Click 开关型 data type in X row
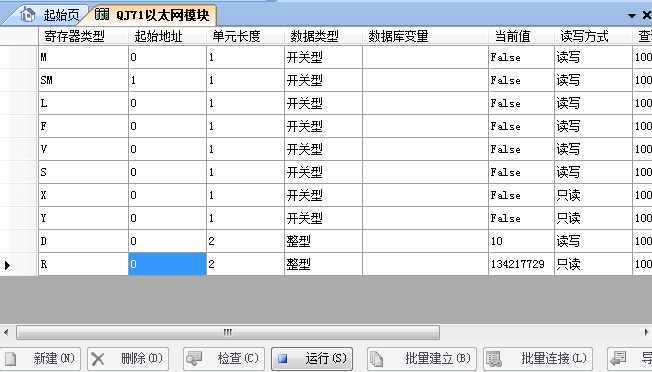The height and width of the screenshot is (372, 652). tap(324, 195)
